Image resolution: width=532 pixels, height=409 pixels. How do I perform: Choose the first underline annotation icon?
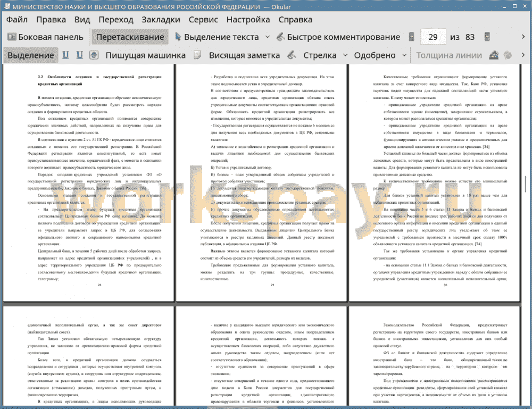coord(65,55)
